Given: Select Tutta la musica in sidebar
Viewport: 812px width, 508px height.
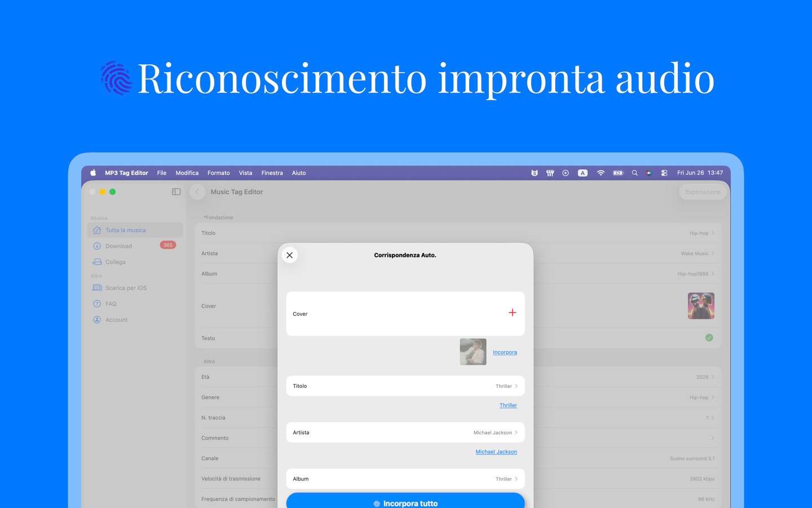Looking at the screenshot, I should tap(135, 230).
